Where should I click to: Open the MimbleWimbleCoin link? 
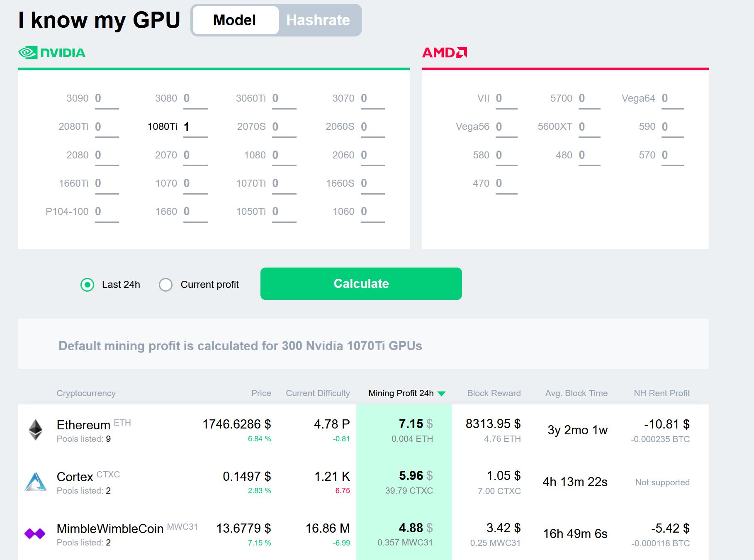pyautogui.click(x=110, y=528)
